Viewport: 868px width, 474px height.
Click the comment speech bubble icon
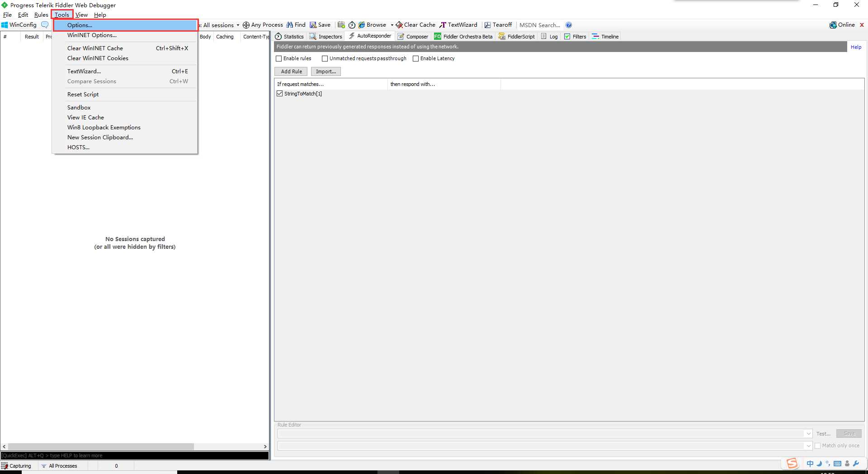[45, 25]
